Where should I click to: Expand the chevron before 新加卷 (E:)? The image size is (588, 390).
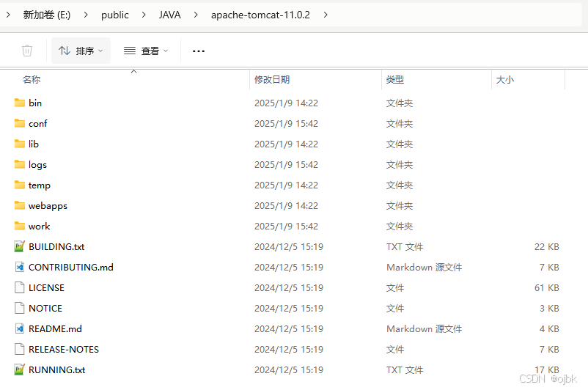8,15
